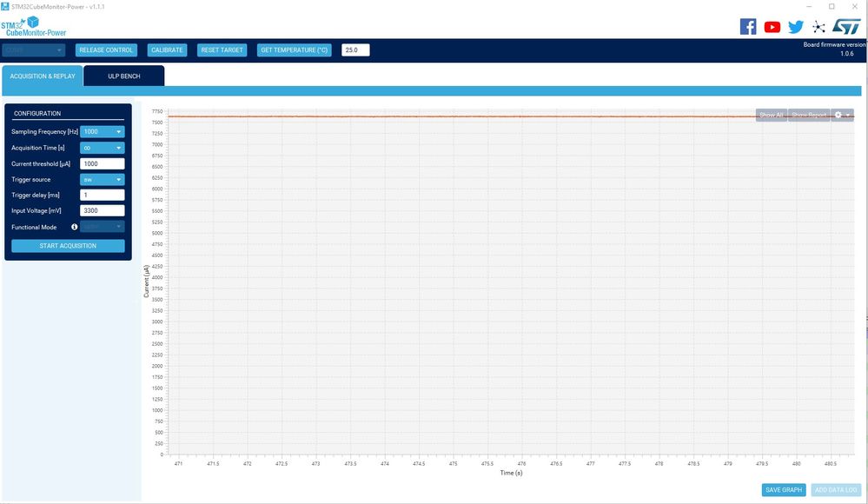Click the STM32CubeMonitor-Power logo
868x504 pixels.
click(x=33, y=26)
